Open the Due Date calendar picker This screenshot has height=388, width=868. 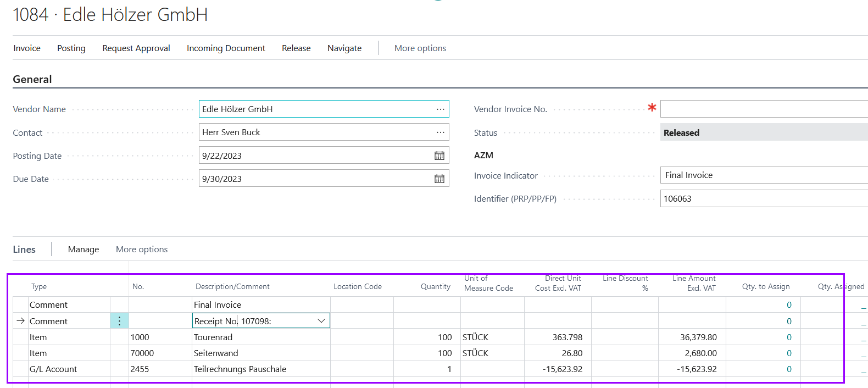[439, 179]
